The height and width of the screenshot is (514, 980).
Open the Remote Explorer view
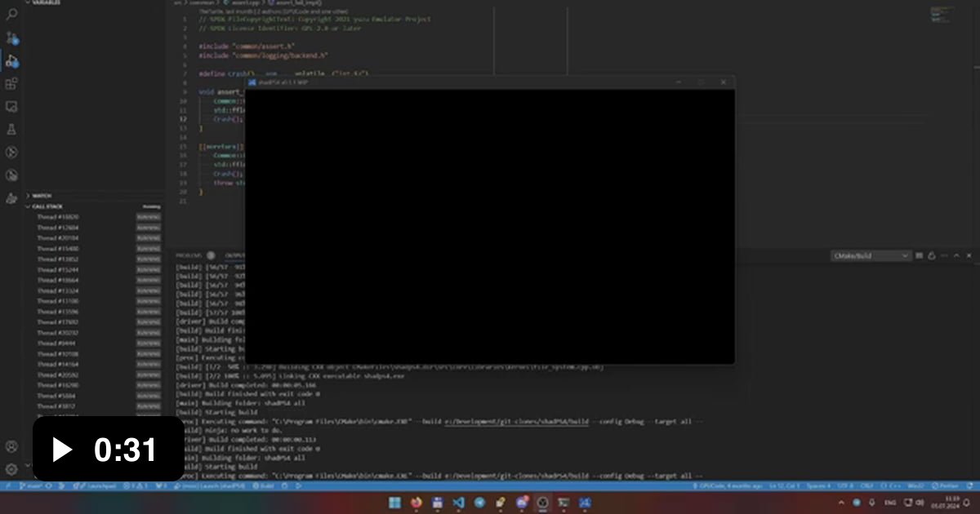tap(11, 106)
